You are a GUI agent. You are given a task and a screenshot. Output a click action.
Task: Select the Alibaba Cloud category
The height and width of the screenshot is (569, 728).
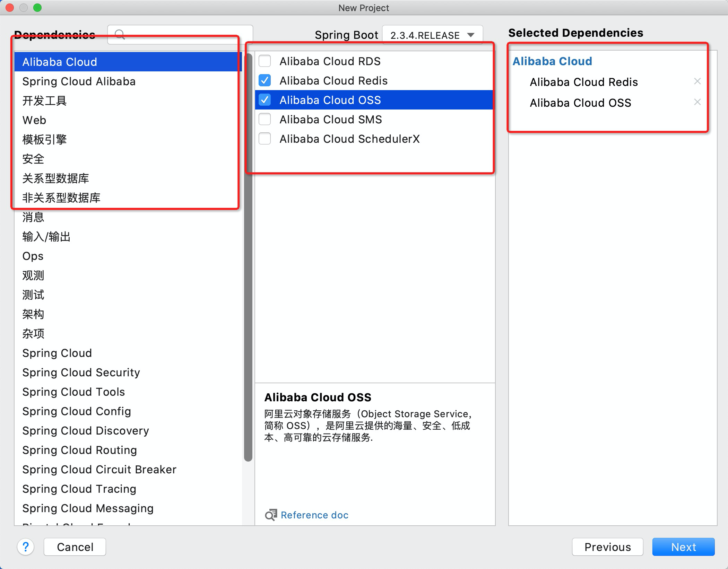tap(128, 62)
